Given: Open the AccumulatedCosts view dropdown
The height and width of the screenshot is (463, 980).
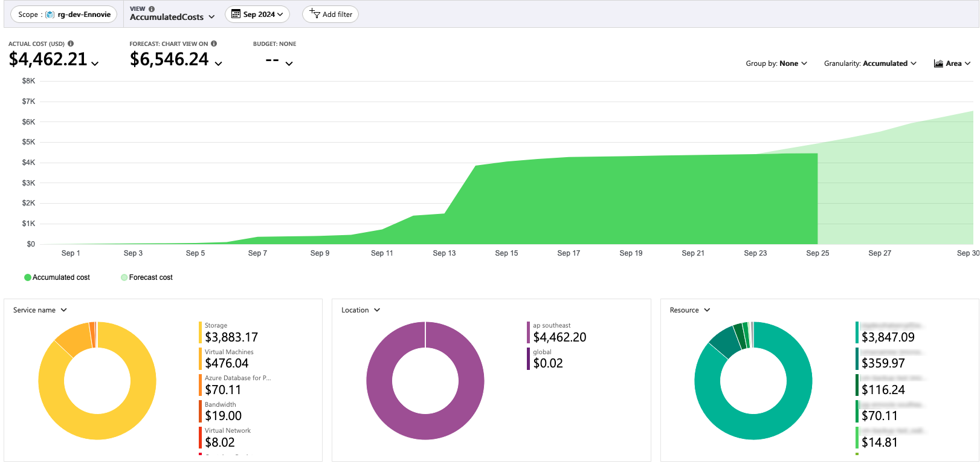Looking at the screenshot, I should (172, 17).
